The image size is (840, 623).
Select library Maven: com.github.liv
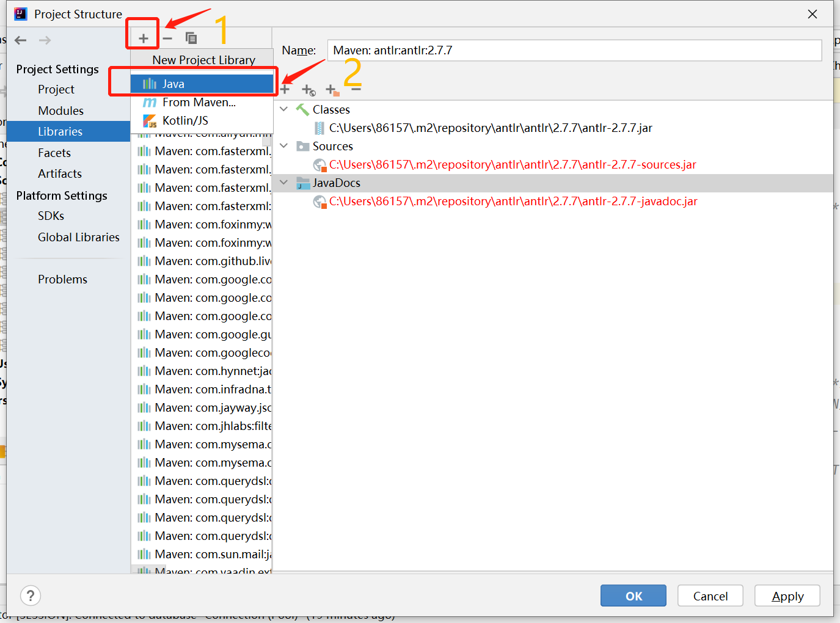(x=202, y=261)
